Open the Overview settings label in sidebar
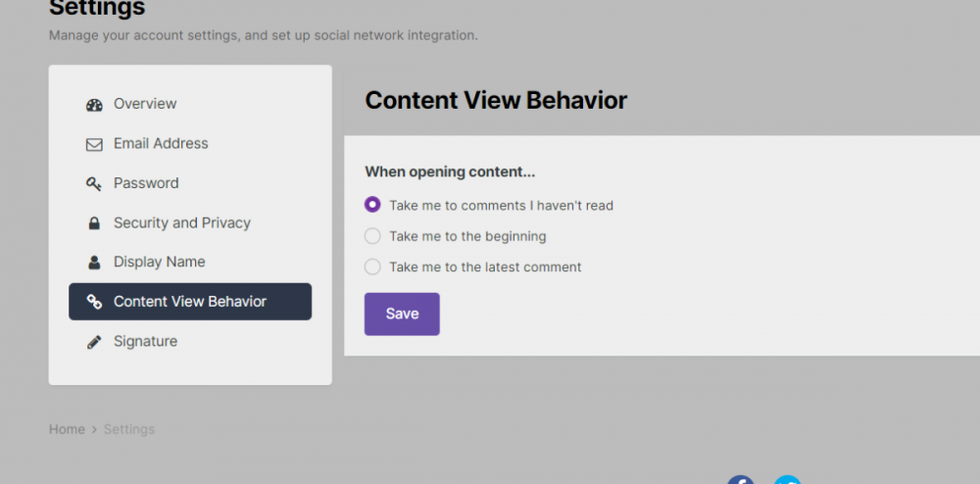 (x=145, y=104)
